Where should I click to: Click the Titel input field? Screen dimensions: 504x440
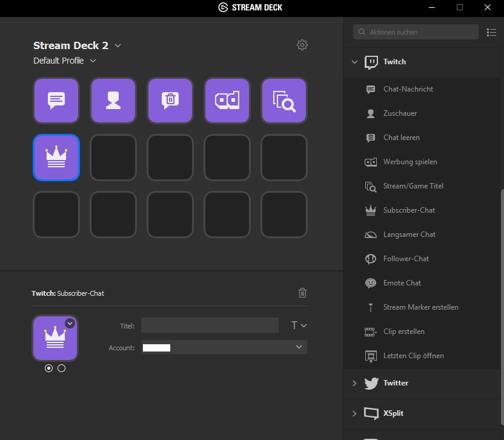coord(210,325)
